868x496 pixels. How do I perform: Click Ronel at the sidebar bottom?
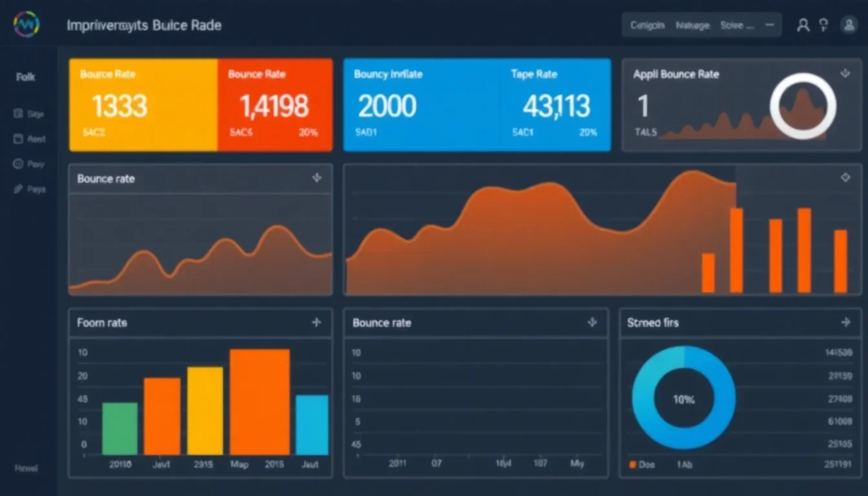click(25, 468)
